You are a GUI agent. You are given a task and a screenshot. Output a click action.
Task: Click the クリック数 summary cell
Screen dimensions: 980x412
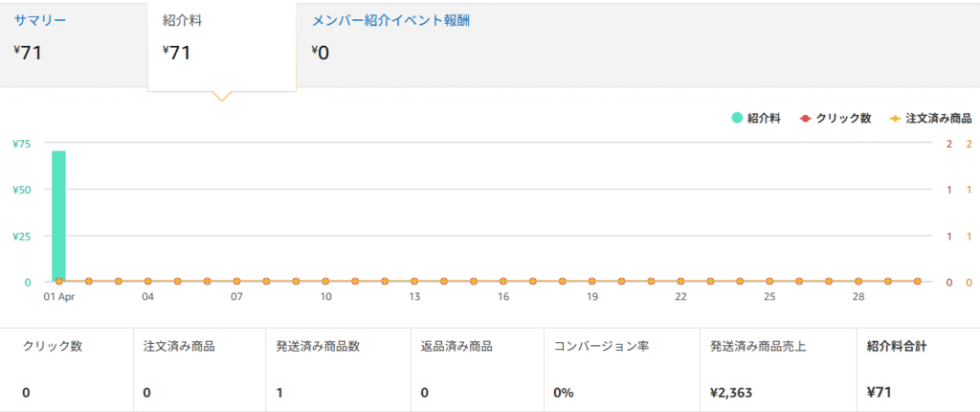(67, 370)
